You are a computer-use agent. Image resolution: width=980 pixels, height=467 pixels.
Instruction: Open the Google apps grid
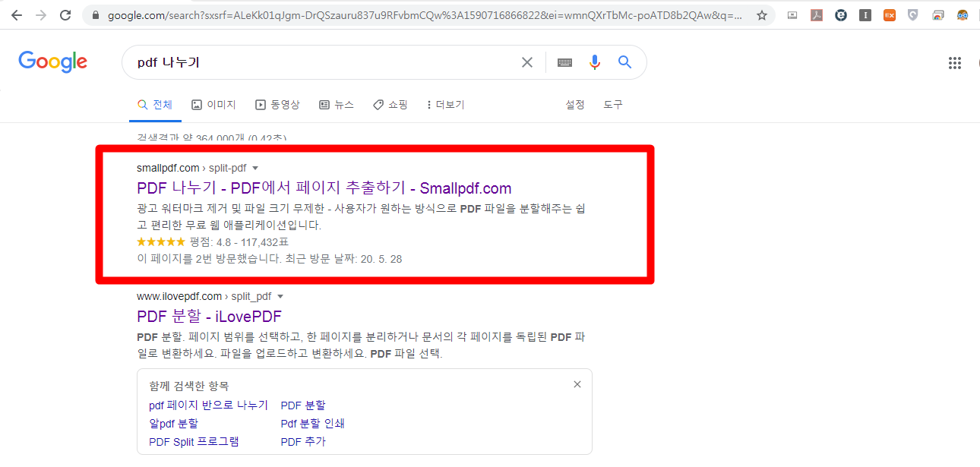coord(955,63)
